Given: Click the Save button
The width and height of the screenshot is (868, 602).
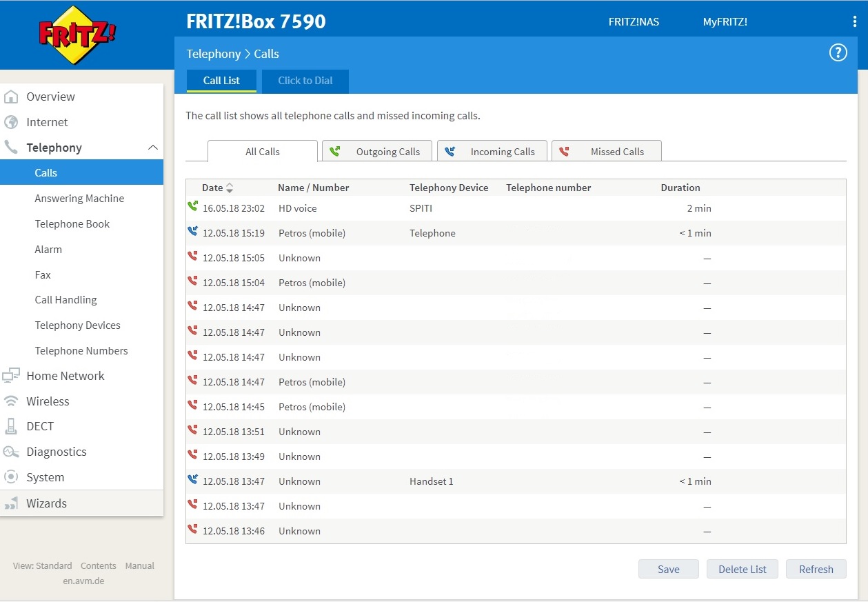Looking at the screenshot, I should (x=669, y=569).
